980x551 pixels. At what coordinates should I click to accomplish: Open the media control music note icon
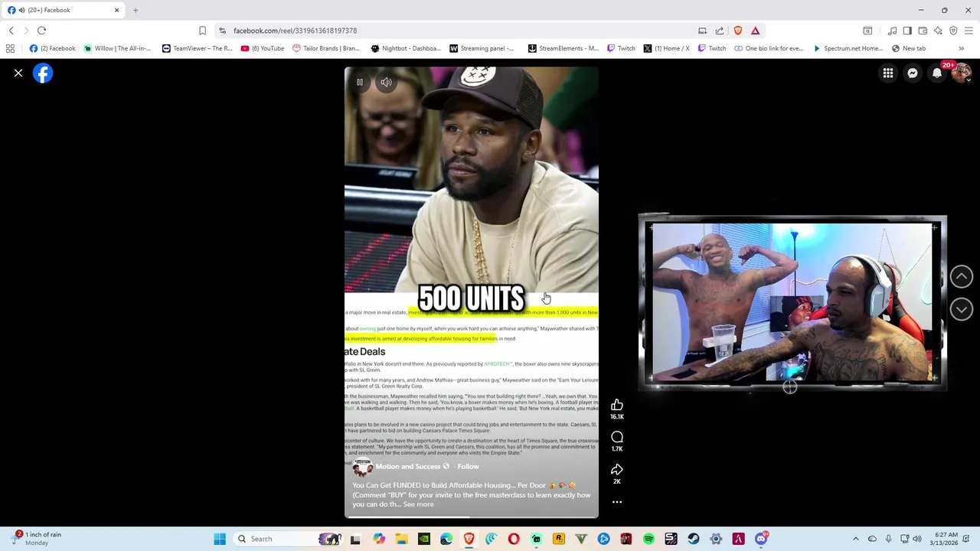[x=892, y=31]
